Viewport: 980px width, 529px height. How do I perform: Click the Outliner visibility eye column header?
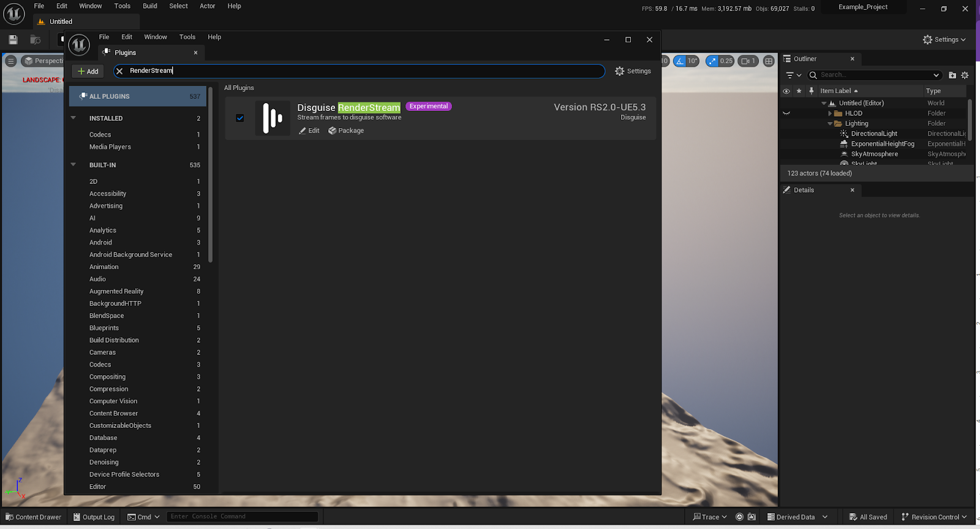[x=786, y=91]
